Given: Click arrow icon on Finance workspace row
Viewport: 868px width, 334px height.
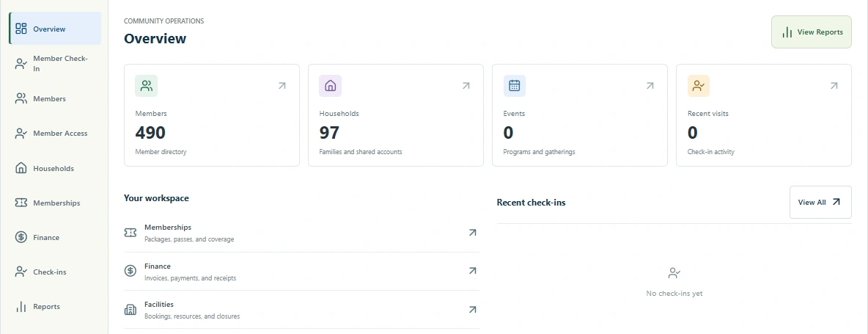Looking at the screenshot, I should point(472,271).
